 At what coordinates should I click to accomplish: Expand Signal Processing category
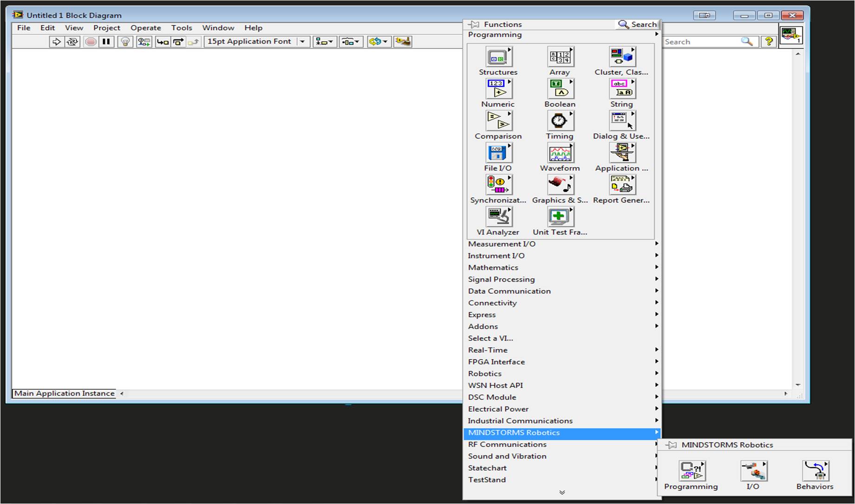pos(563,279)
